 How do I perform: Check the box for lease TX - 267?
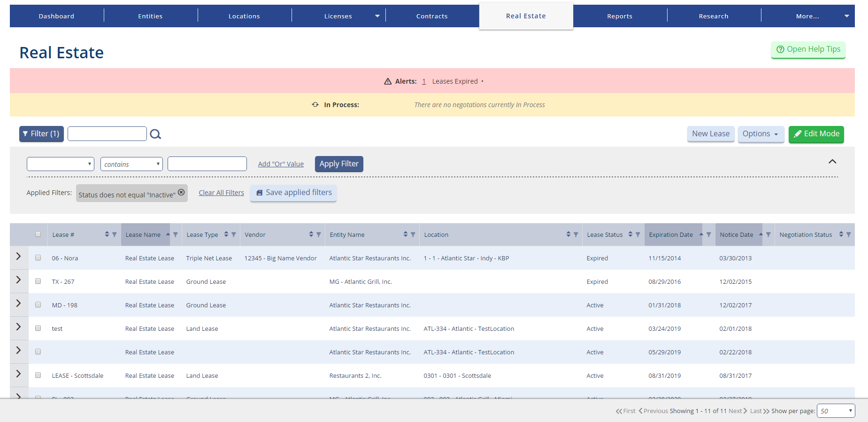38,281
